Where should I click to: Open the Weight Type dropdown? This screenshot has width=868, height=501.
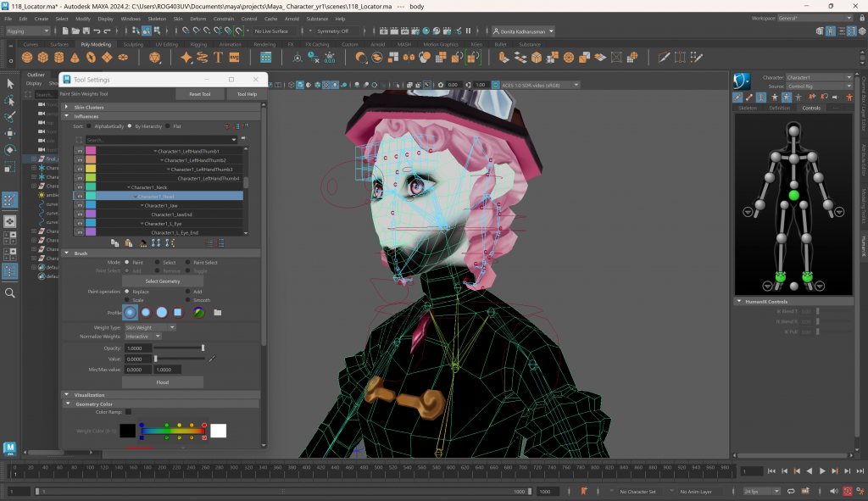click(x=149, y=327)
